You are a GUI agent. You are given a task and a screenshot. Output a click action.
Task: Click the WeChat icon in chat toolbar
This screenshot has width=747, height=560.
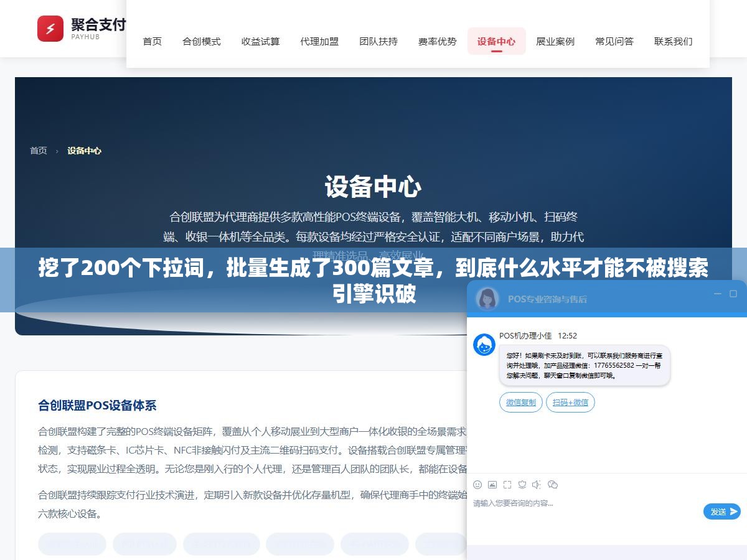click(553, 484)
